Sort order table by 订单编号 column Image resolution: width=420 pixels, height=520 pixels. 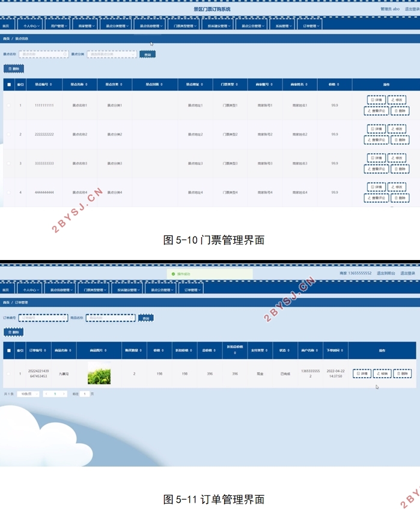pyautogui.click(x=45, y=351)
